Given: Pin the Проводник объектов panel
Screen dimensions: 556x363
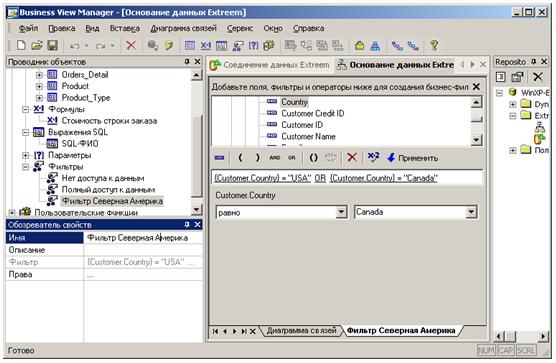Looking at the screenshot, I should [187, 62].
